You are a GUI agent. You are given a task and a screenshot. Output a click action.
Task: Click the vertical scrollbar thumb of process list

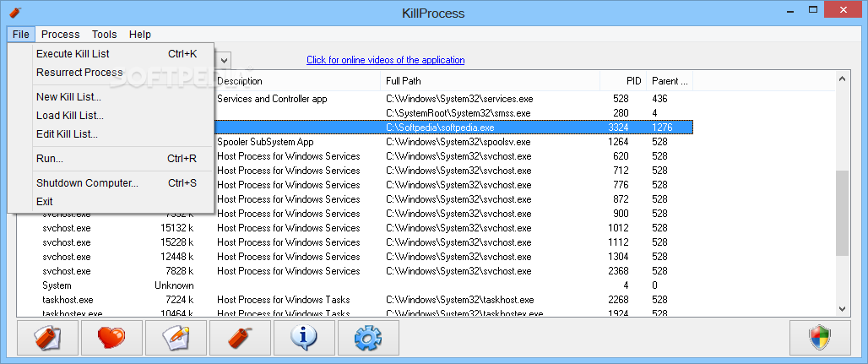point(842,213)
